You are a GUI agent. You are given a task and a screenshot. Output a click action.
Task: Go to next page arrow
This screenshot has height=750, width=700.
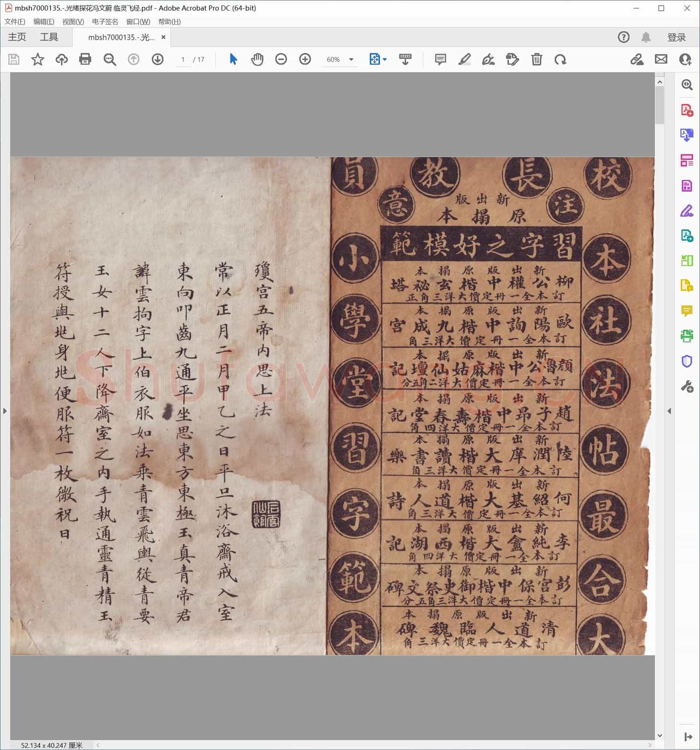[x=158, y=59]
